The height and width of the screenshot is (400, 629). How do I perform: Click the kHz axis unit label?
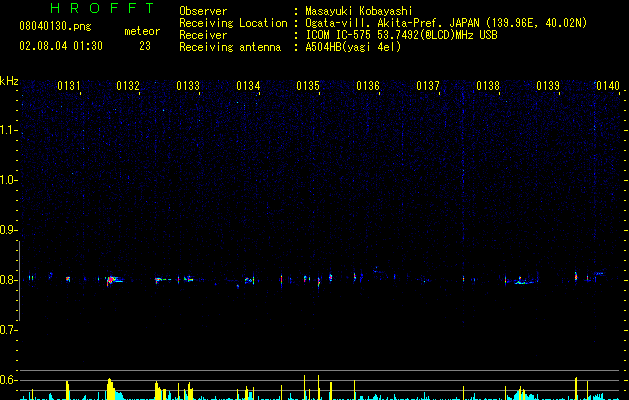(9, 81)
